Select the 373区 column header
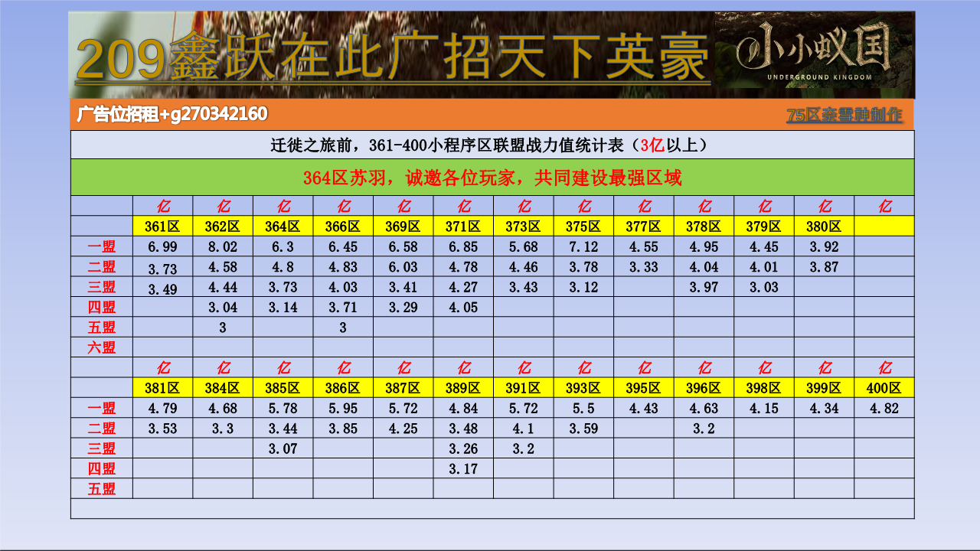 (524, 227)
